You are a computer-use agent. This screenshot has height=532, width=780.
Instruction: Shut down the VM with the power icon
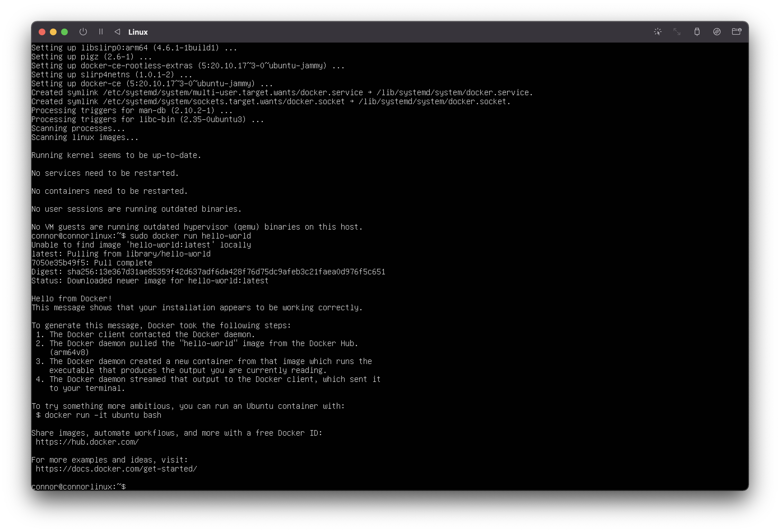83,32
